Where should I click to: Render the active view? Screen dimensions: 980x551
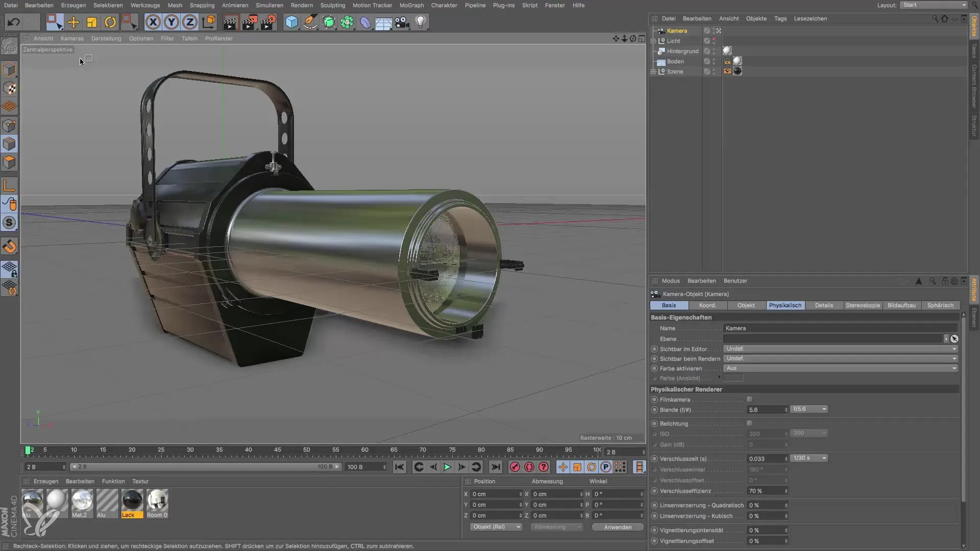pos(231,22)
